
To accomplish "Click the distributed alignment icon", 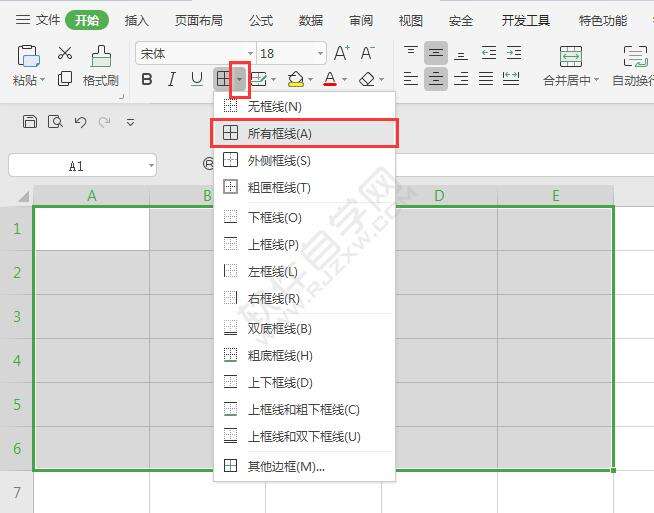I will [511, 78].
